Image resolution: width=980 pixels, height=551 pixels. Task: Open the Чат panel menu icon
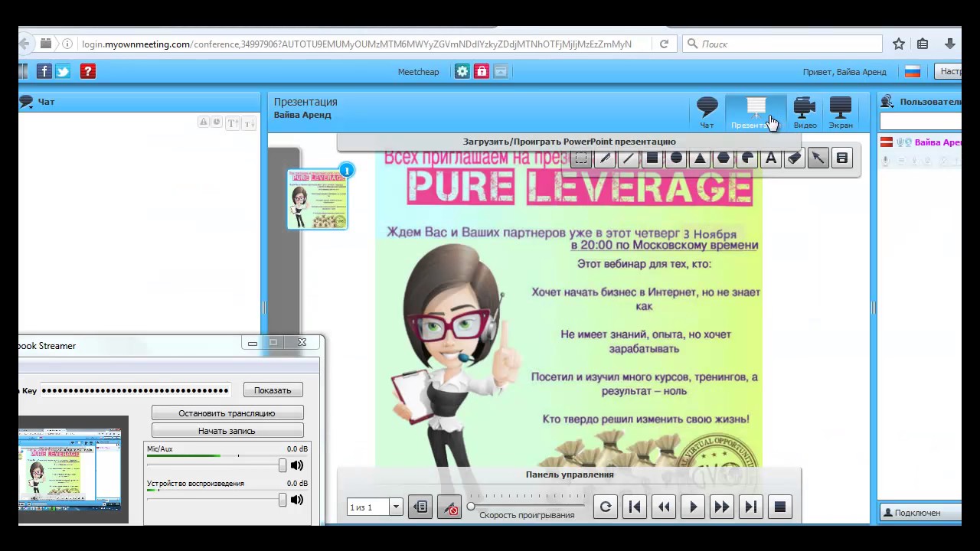(x=26, y=101)
